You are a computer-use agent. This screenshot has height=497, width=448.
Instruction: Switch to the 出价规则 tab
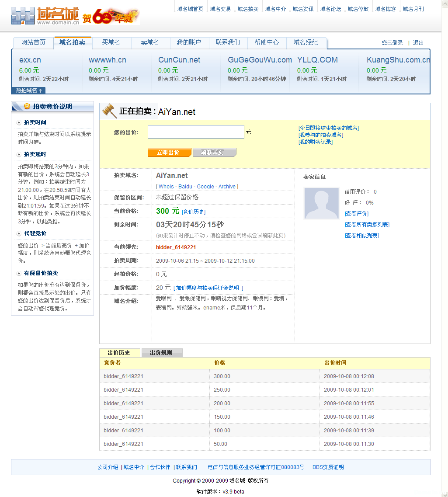click(x=162, y=352)
